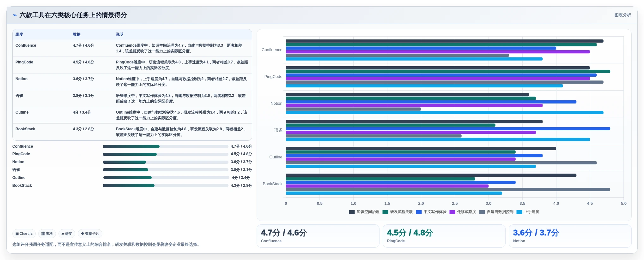Select the Chart.js tag chip
The width and height of the screenshot is (644, 260).
(x=24, y=234)
